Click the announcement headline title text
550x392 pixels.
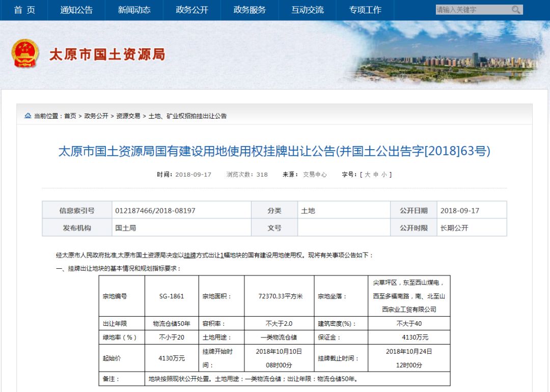tap(274, 151)
